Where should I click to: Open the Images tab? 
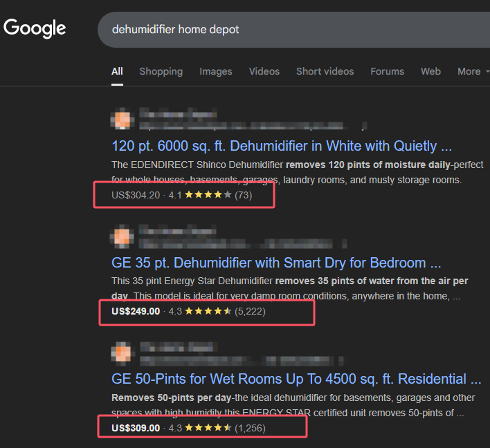216,71
